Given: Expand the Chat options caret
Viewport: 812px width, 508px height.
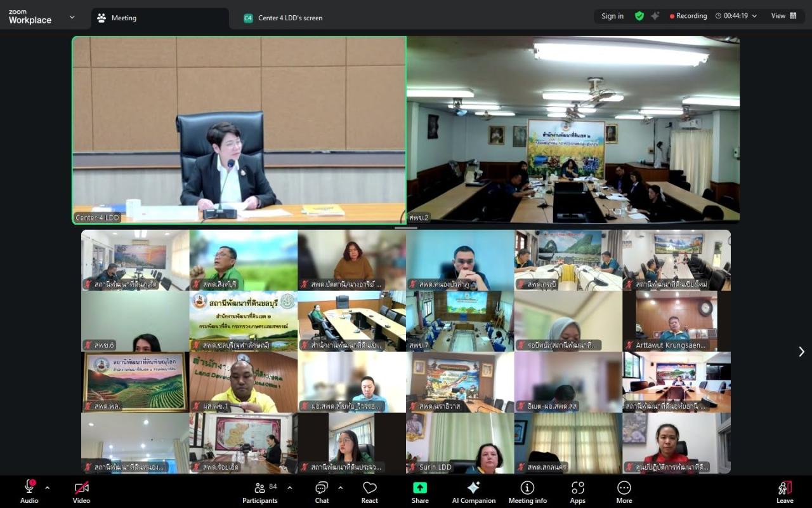Looking at the screenshot, I should pos(340,488).
